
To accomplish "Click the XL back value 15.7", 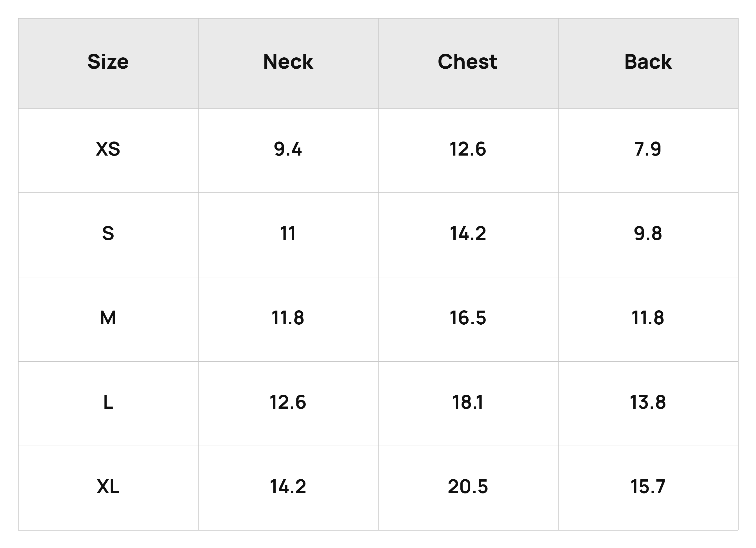I will click(x=648, y=486).
